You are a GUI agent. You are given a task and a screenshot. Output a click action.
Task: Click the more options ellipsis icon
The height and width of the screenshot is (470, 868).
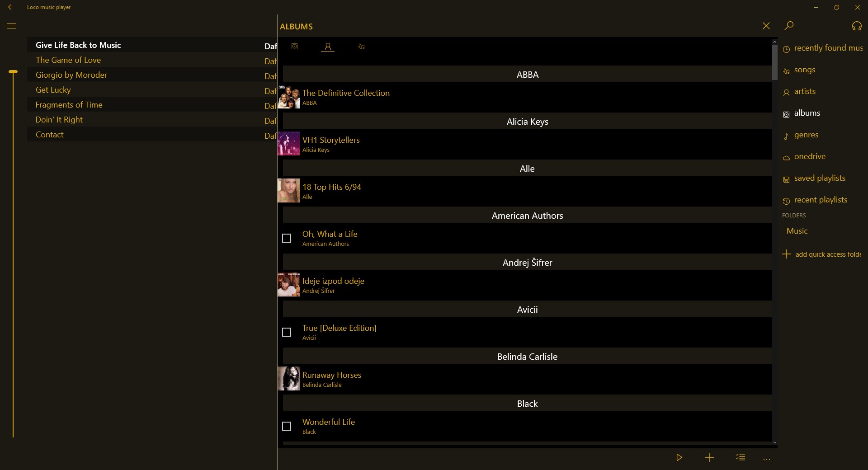(x=767, y=458)
